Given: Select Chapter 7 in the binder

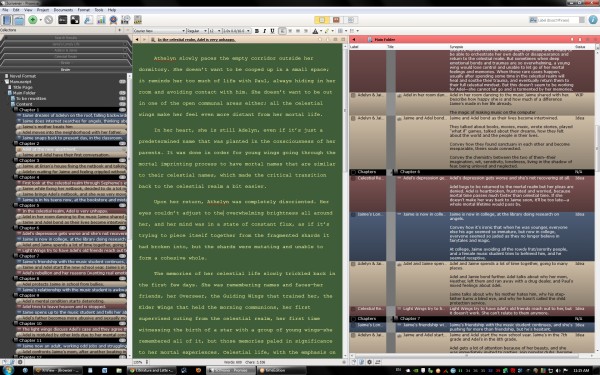Looking at the screenshot, I should (69, 256).
